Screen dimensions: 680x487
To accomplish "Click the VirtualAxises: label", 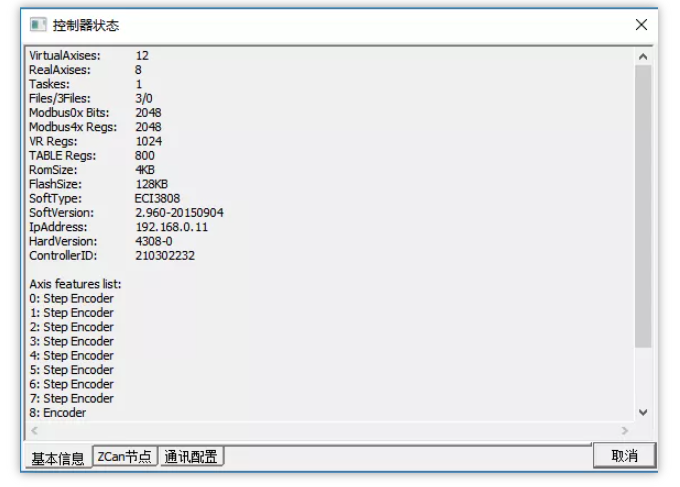I will coord(65,56).
